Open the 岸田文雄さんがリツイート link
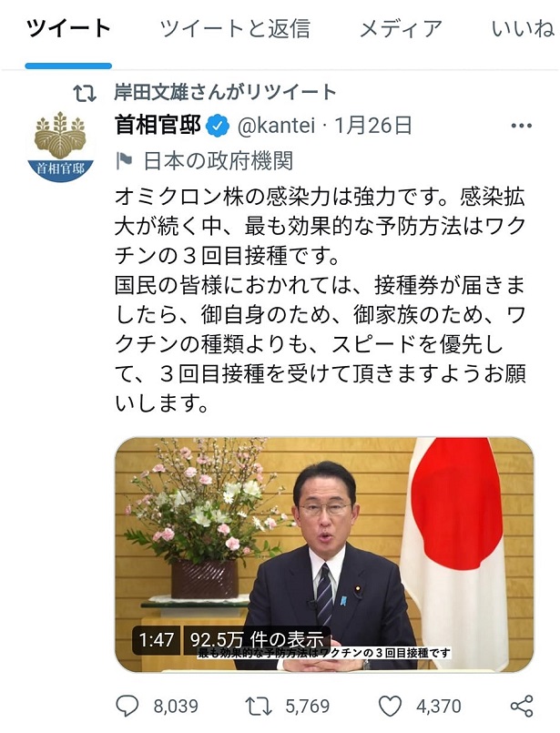This screenshot has height=733, width=560. pyautogui.click(x=225, y=93)
